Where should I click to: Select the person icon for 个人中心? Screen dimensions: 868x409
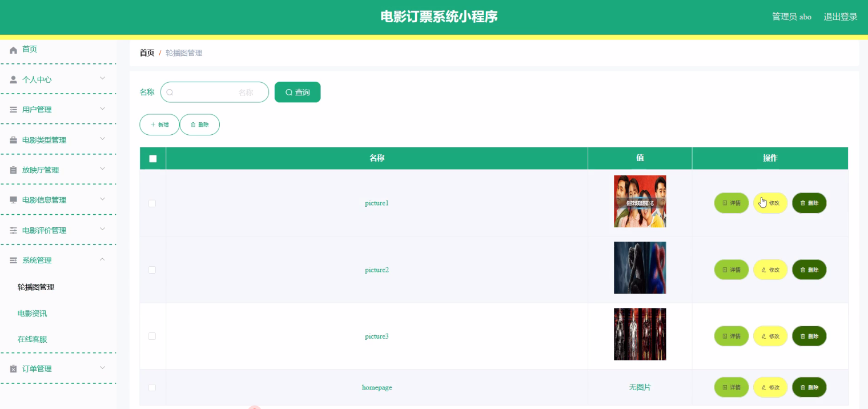[x=13, y=79]
